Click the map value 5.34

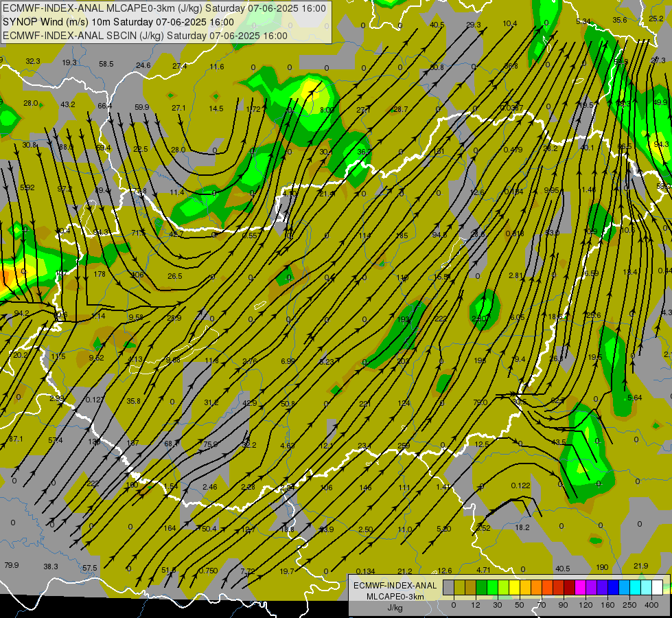tap(583, 21)
